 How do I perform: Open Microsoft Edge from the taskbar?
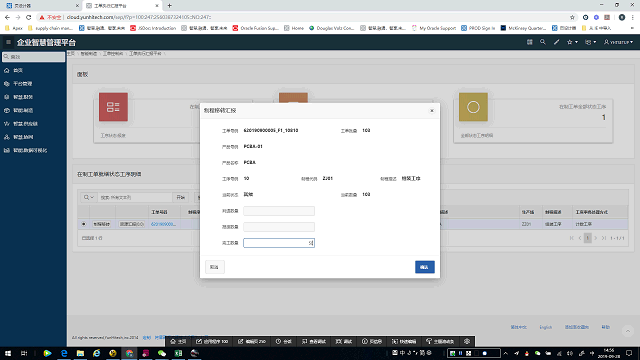[x=64, y=353]
